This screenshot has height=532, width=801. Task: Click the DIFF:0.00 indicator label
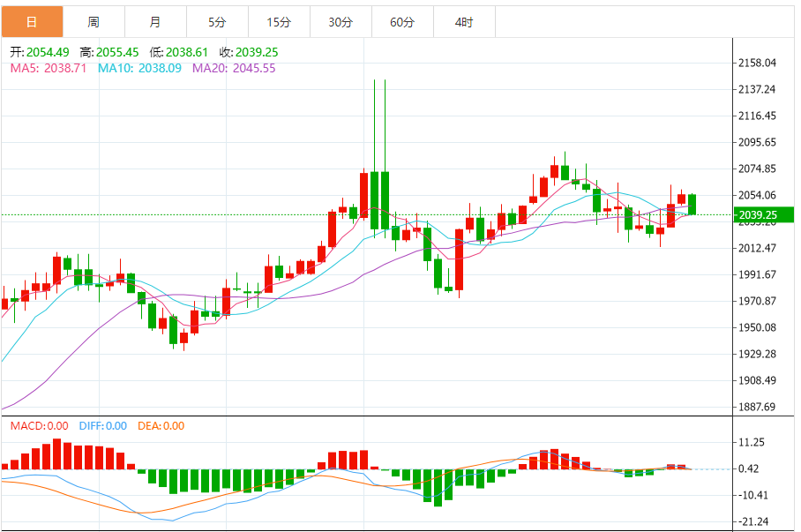click(102, 426)
